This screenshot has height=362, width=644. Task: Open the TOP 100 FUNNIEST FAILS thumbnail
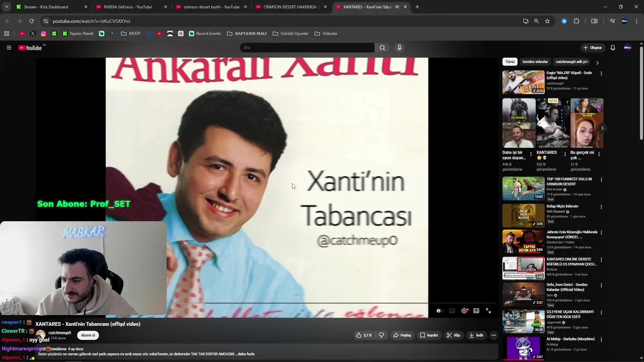pyautogui.click(x=523, y=189)
